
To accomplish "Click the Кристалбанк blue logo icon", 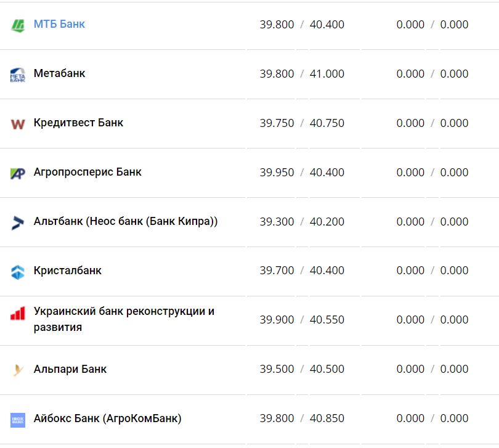I will [18, 272].
